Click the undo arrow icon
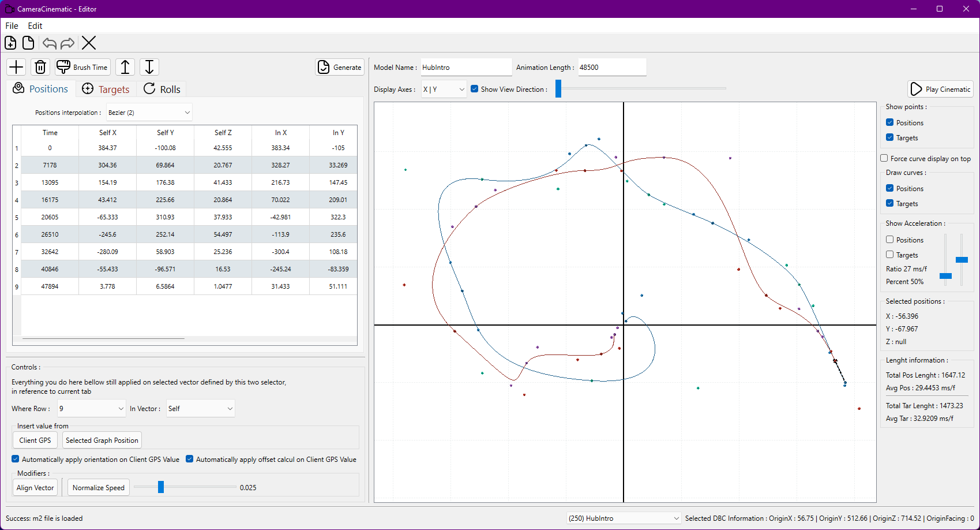 (50, 43)
